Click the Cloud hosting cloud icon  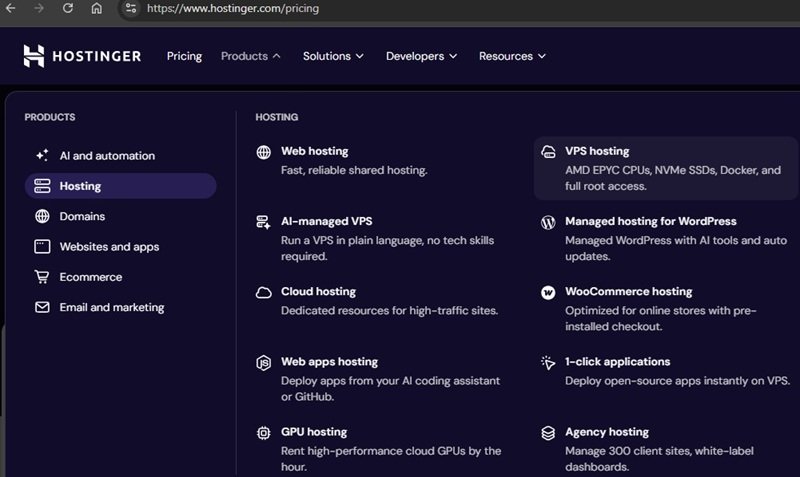tap(264, 292)
